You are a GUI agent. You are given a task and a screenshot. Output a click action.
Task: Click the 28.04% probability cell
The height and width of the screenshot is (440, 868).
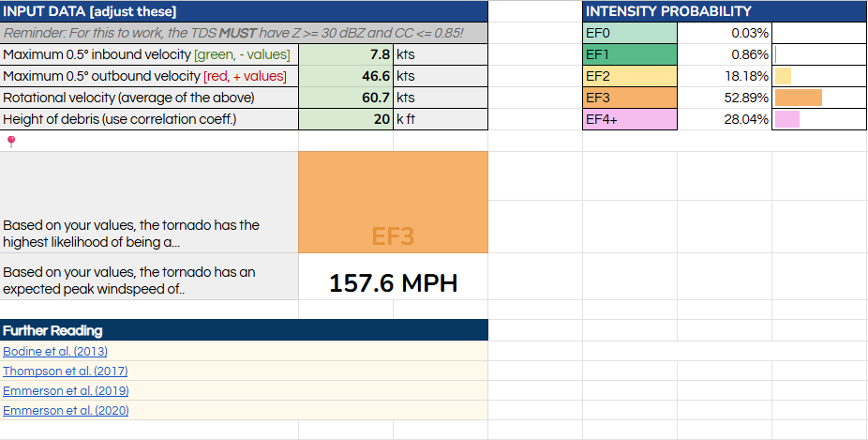click(x=725, y=119)
